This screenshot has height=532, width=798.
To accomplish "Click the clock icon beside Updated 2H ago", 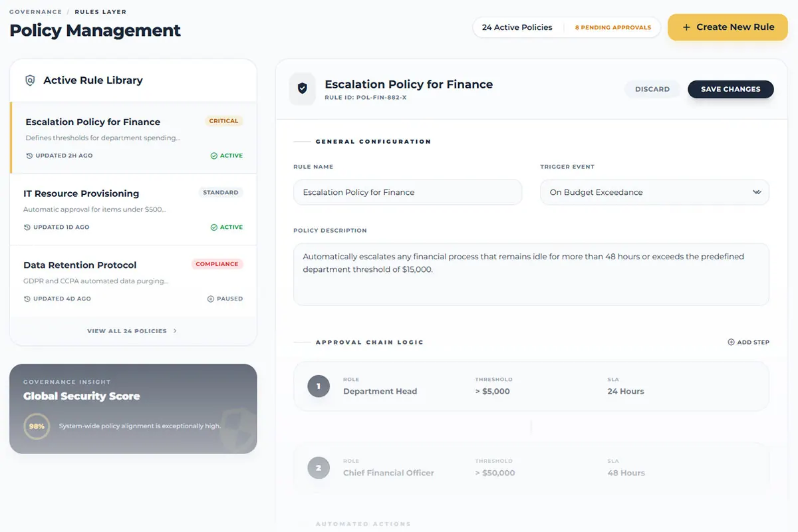I will (29, 156).
